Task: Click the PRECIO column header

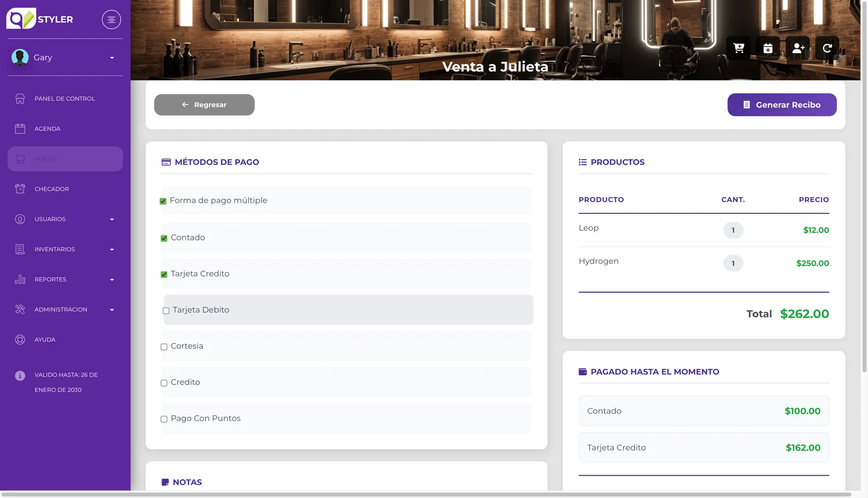Action: pyautogui.click(x=814, y=200)
